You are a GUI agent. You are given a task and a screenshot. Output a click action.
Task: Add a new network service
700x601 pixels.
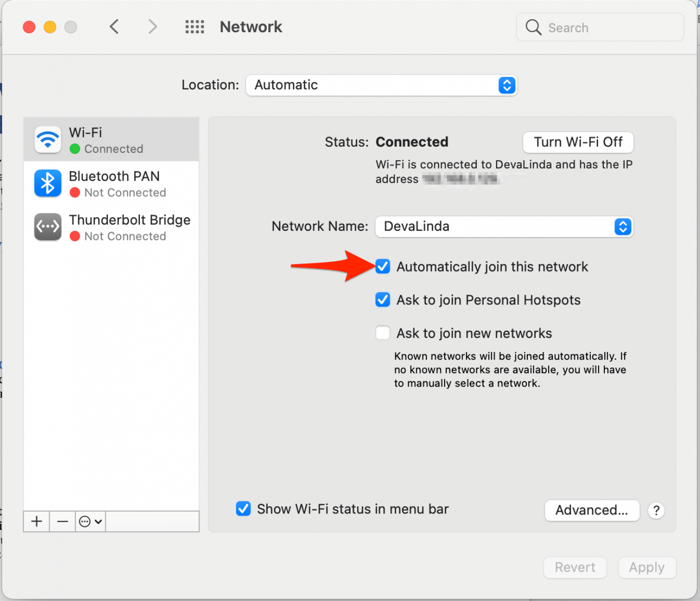tap(36, 521)
